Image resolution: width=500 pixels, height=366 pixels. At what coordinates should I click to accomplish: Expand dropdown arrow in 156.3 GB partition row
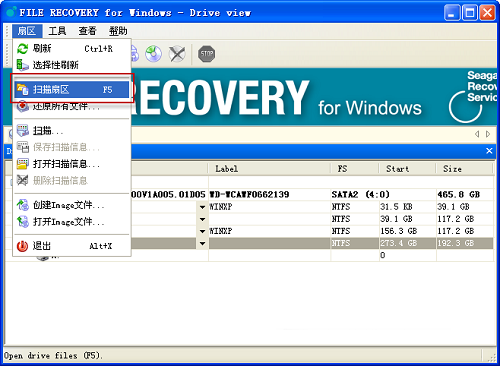202,231
